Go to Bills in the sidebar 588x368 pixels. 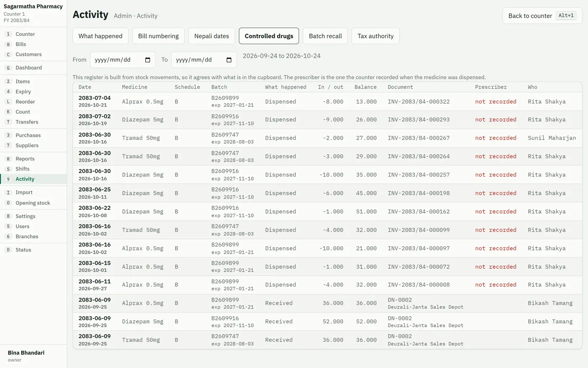click(33, 44)
